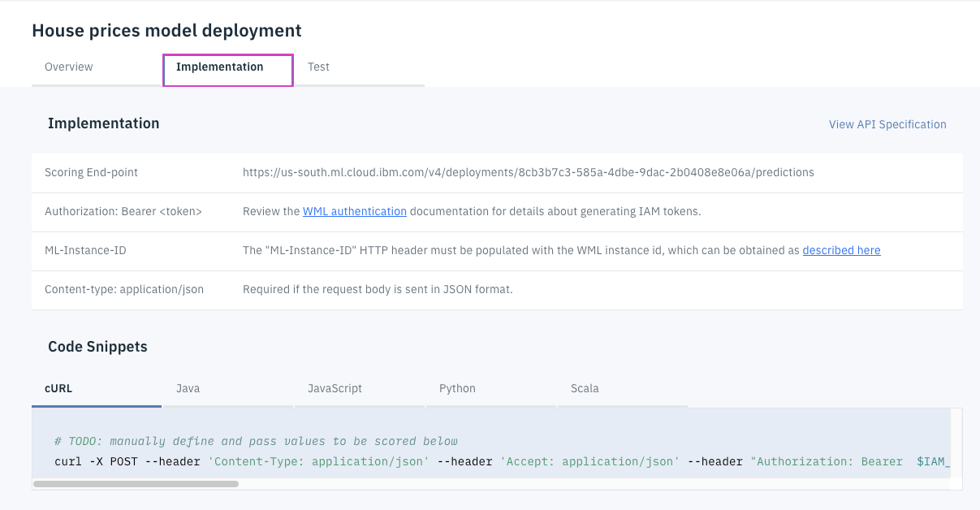Click the 'ML-Instance-ID' row label
This screenshot has height=510, width=980.
click(85, 250)
